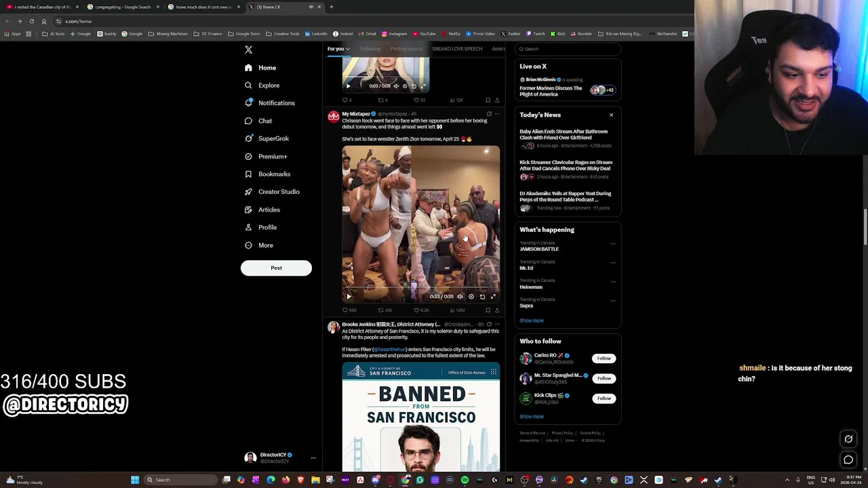The image size is (868, 488).
Task: Open more options on My Mixtapez post
Action: (497, 114)
